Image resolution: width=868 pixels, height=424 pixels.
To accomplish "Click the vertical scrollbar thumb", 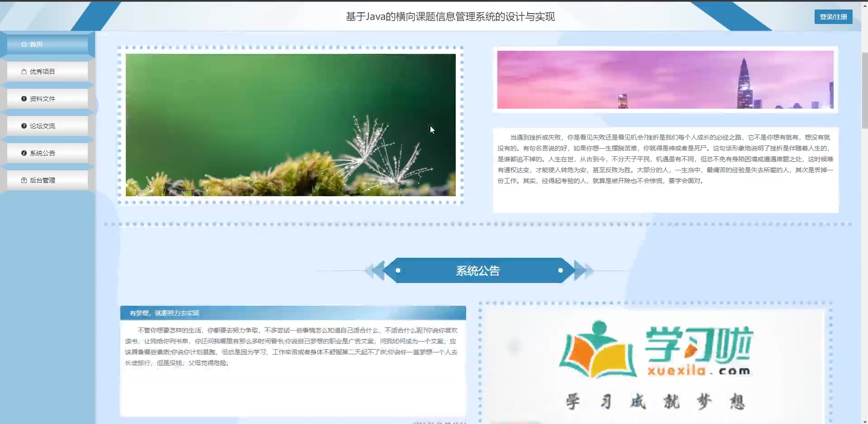I will click(864, 91).
